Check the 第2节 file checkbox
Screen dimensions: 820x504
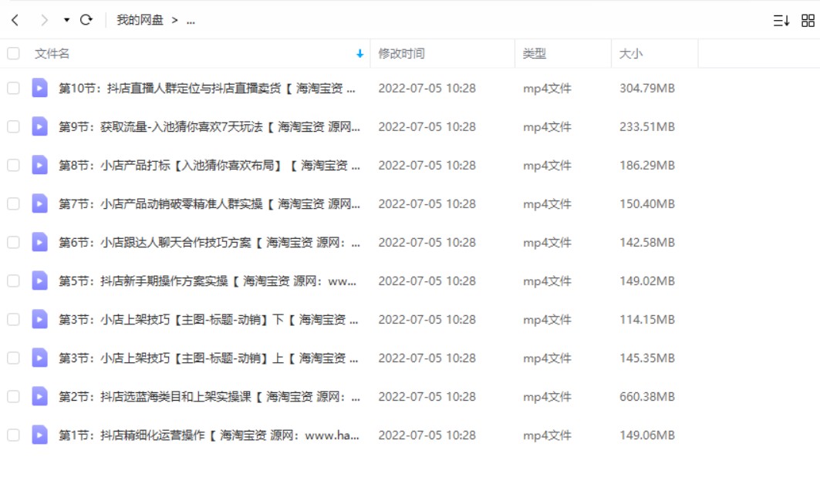click(14, 396)
